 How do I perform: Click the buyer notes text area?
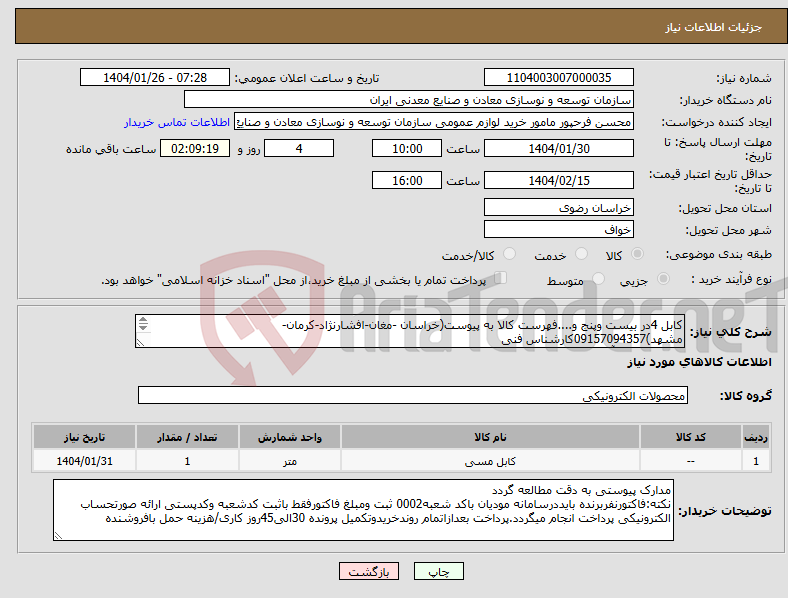tap(363, 510)
